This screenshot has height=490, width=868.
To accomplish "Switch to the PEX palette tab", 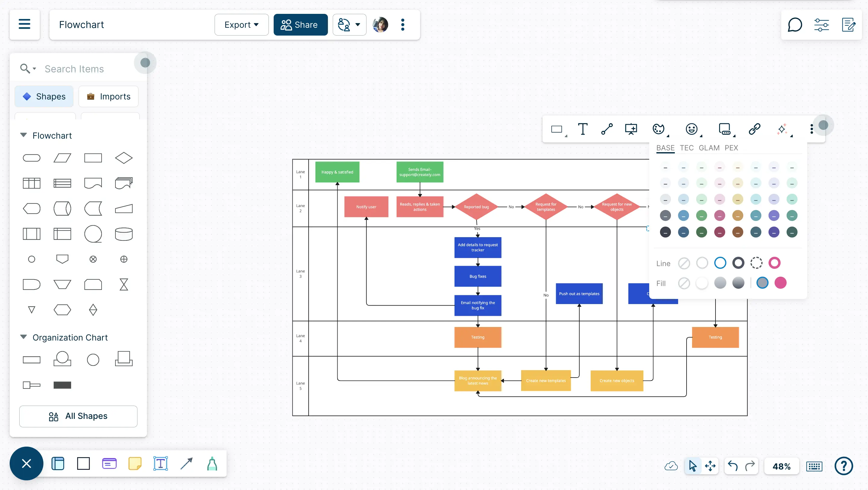I will click(x=731, y=148).
